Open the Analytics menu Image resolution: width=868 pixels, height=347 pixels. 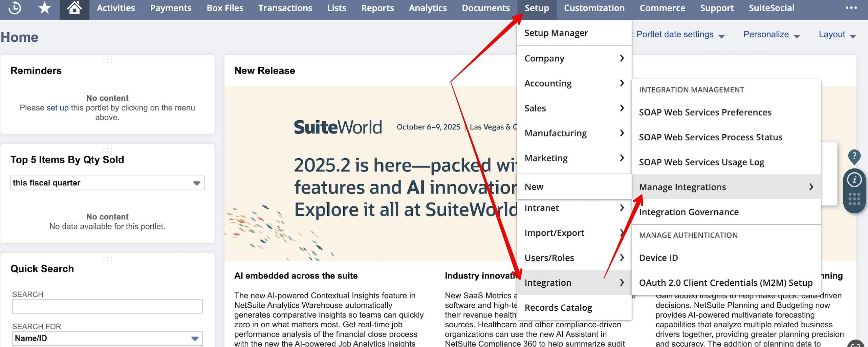[x=428, y=8]
